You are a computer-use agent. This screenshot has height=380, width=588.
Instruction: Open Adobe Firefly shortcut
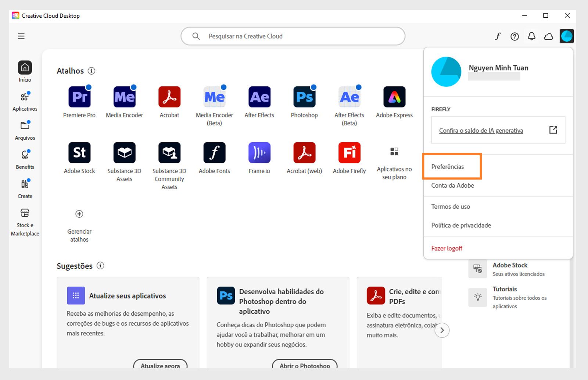coord(349,153)
